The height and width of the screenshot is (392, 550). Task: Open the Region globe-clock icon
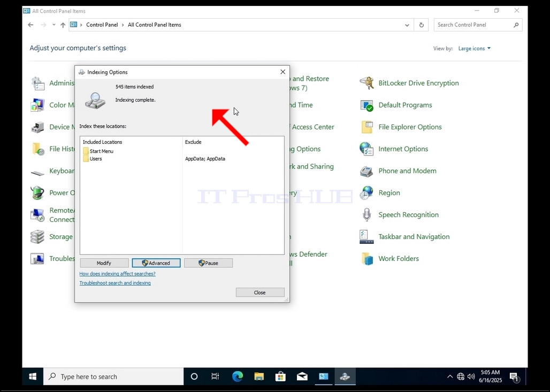pos(366,193)
